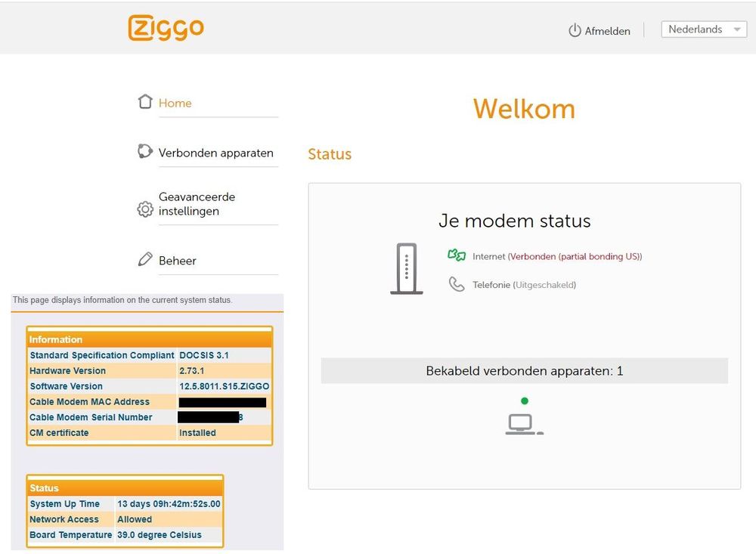Click the power icon beside Afmelden
The image size is (756, 554).
pyautogui.click(x=573, y=29)
